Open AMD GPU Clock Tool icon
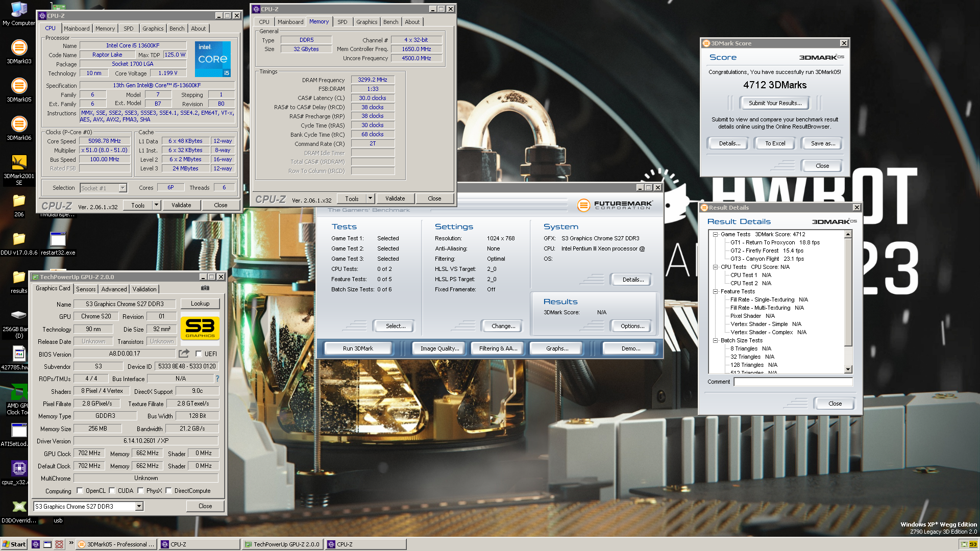980x551 pixels. coord(19,399)
